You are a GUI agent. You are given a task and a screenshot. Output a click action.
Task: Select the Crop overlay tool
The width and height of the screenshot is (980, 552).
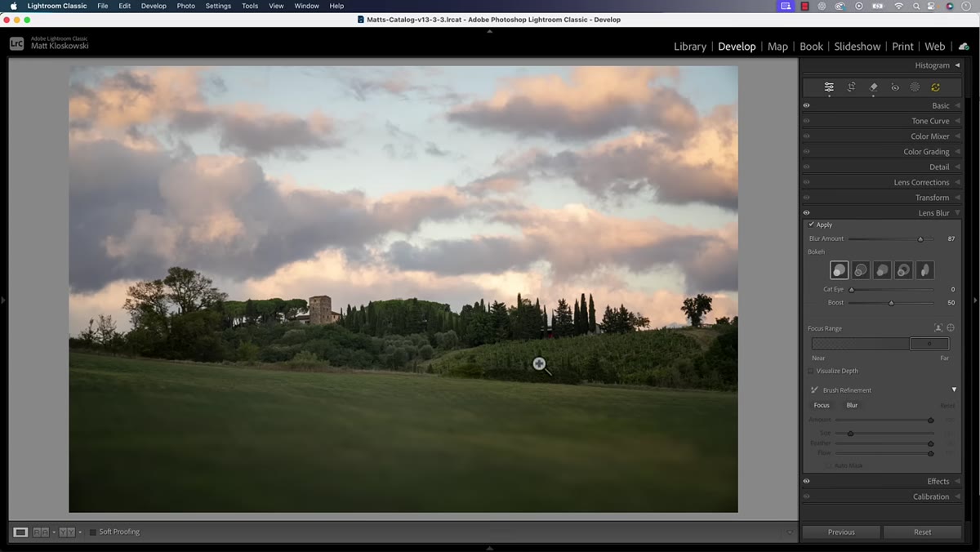tap(851, 87)
